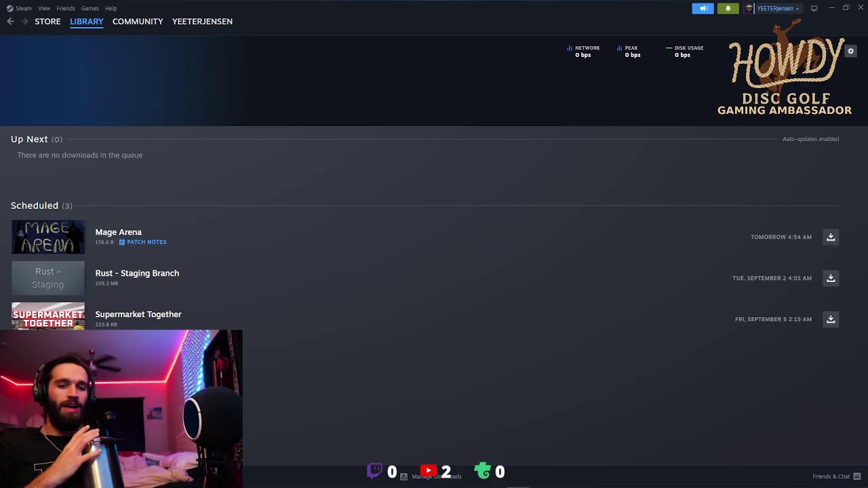Download the Rust - Staging Branch update now
The image size is (868, 488).
tap(831, 278)
